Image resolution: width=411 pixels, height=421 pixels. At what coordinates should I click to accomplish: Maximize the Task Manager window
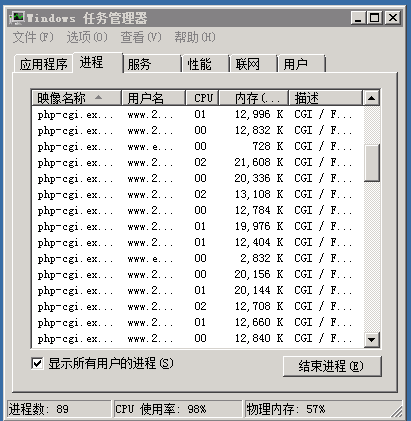pos(375,18)
